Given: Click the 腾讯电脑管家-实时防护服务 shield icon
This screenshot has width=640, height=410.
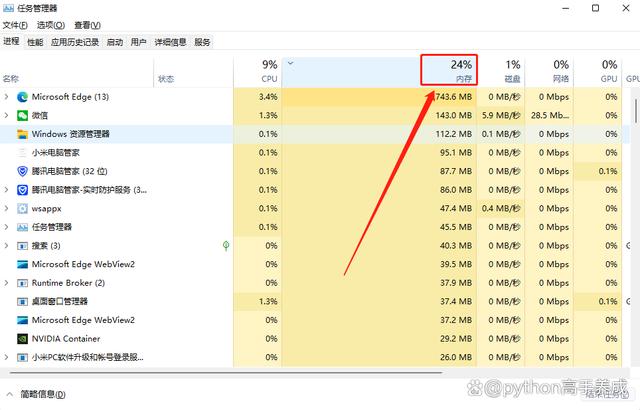Looking at the screenshot, I should [22, 190].
